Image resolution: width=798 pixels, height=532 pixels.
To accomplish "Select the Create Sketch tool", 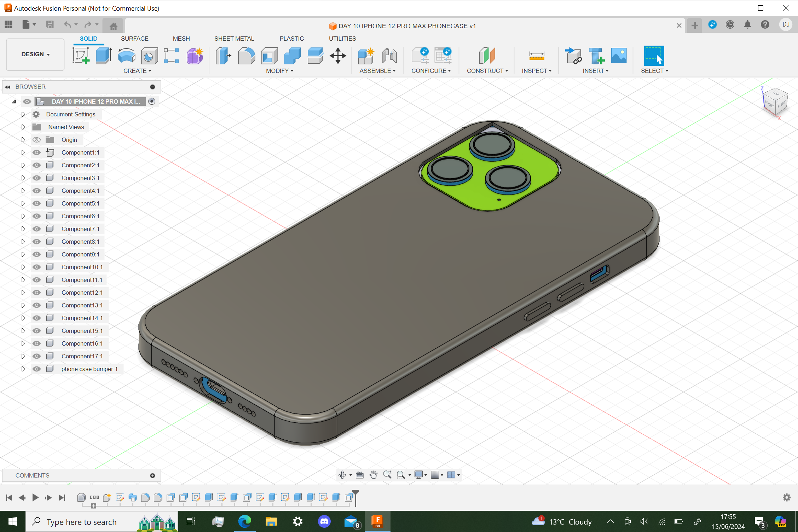I will (81, 56).
